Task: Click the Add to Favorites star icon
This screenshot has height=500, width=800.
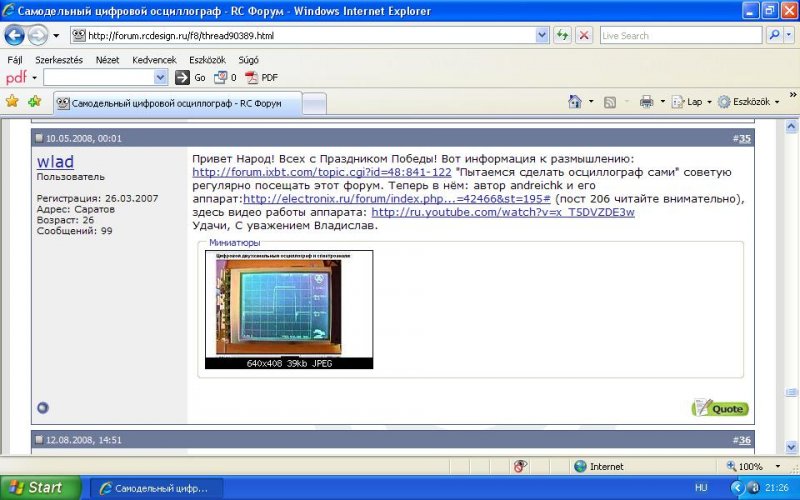Action: click(35, 102)
